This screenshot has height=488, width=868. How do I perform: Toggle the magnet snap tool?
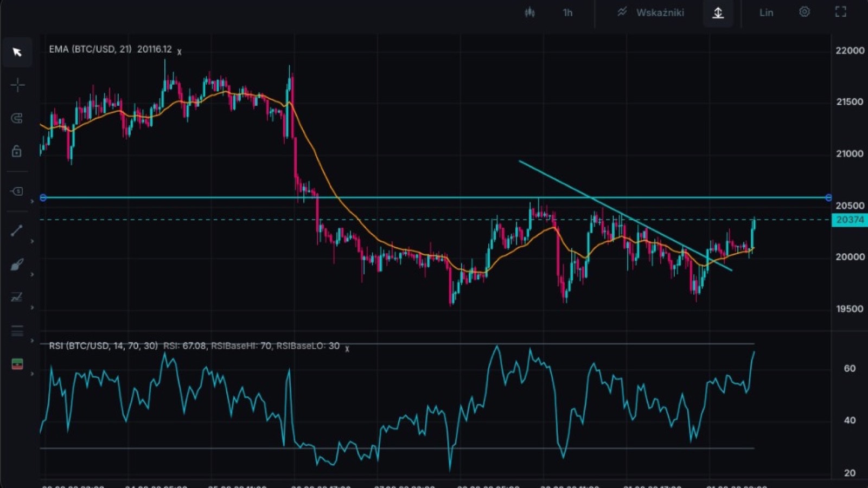(17, 118)
